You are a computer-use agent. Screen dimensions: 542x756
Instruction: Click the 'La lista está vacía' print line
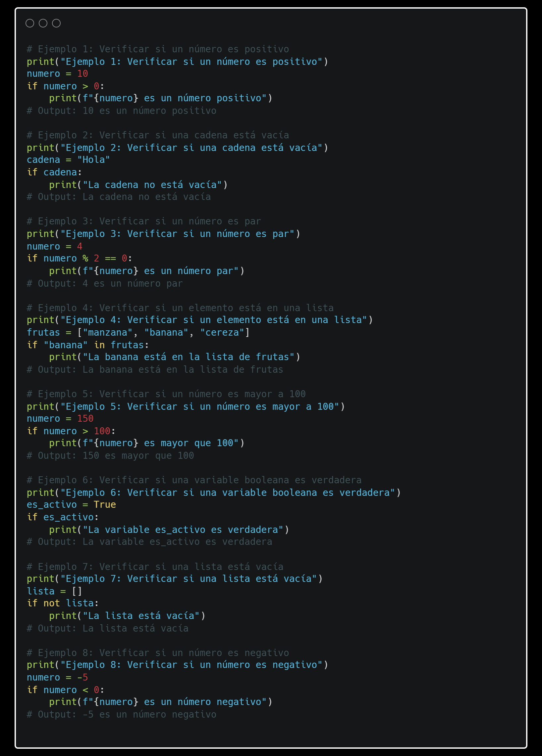pos(127,616)
